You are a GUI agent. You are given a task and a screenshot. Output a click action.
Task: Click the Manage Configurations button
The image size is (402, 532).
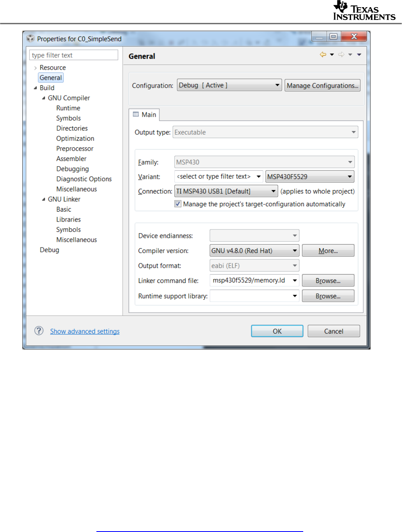(323, 85)
